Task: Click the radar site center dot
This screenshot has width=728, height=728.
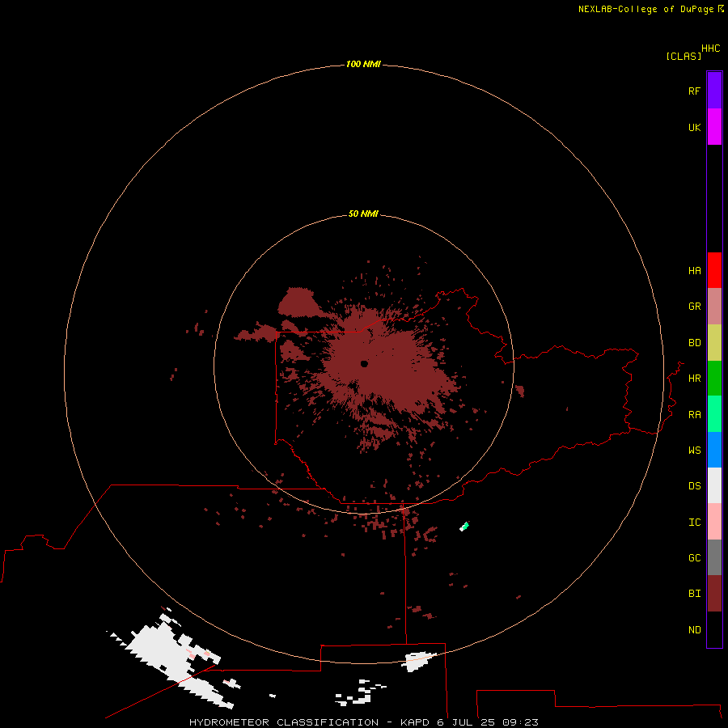Action: (364, 363)
